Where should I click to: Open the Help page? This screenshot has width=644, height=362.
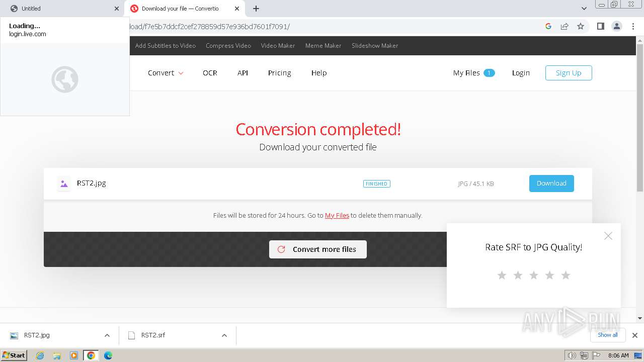tap(319, 73)
